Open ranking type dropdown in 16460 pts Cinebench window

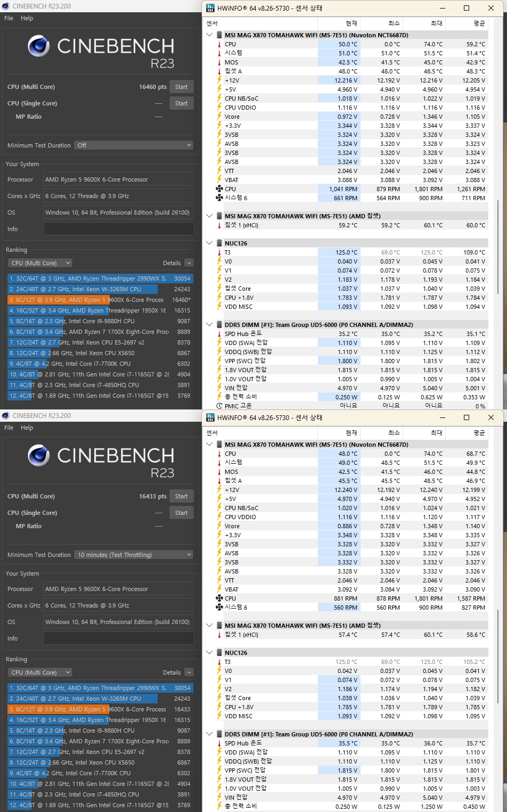(x=40, y=263)
